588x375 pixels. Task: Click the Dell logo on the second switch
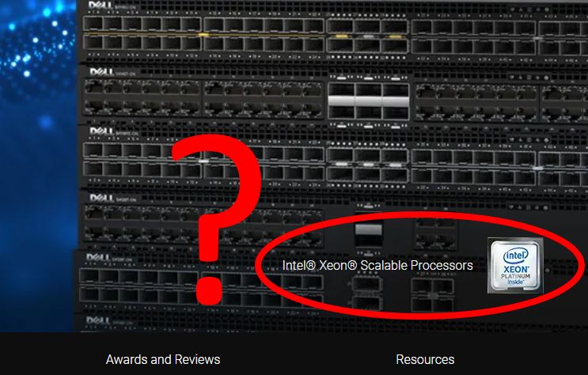101,72
